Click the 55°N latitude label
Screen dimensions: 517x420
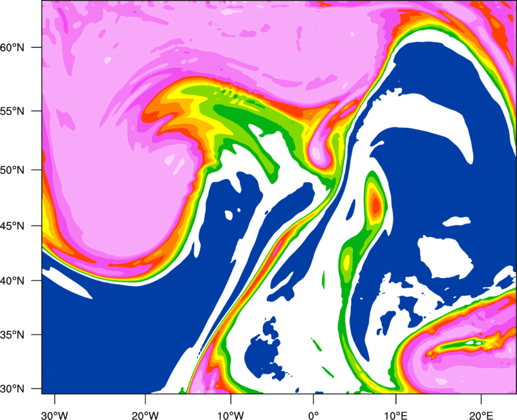(x=12, y=111)
